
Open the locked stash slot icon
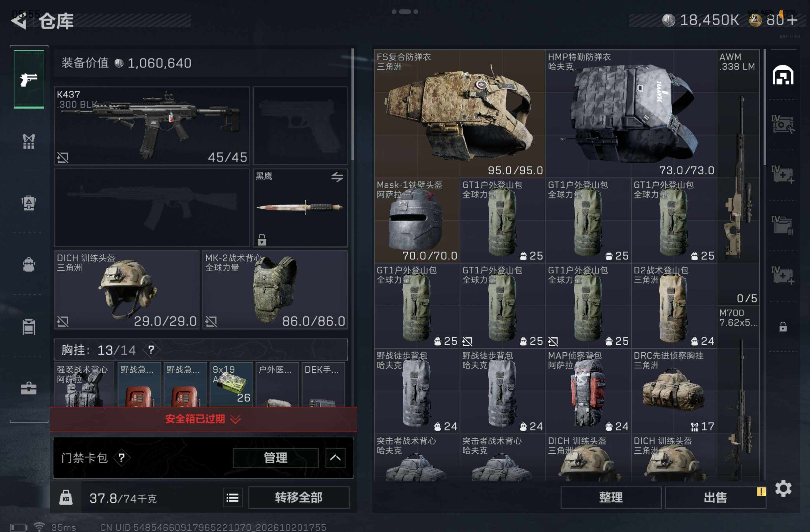click(783, 326)
